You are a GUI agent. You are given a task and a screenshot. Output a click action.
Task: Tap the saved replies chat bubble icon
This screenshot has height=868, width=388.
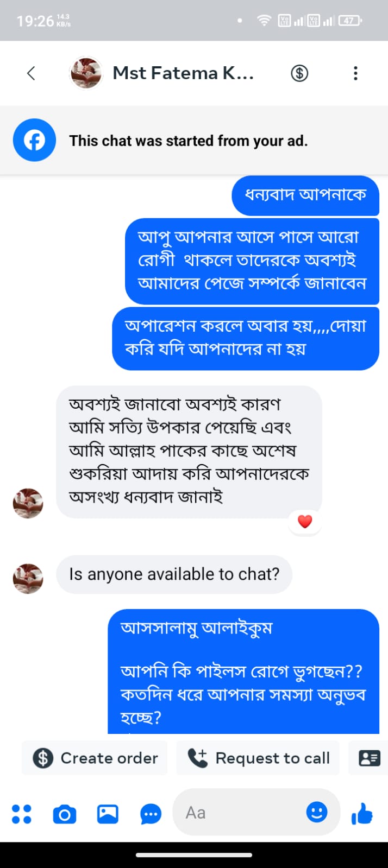click(151, 814)
